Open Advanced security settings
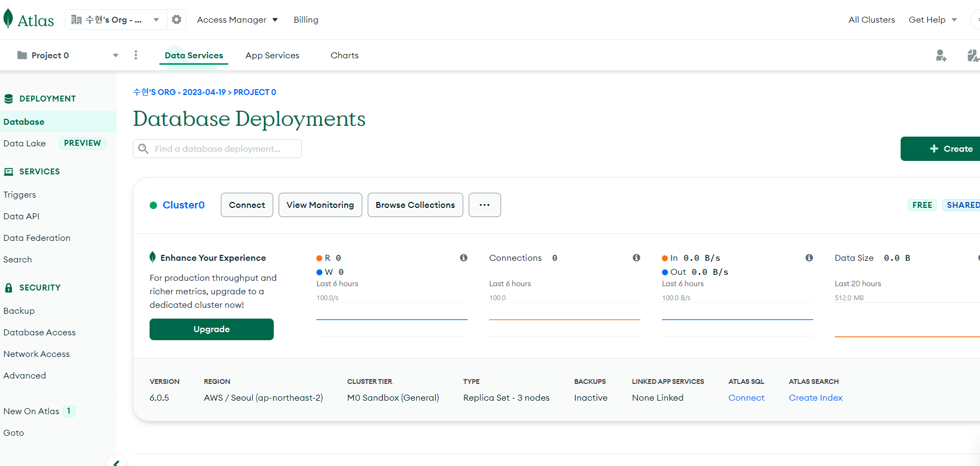The image size is (980, 466). point(25,375)
